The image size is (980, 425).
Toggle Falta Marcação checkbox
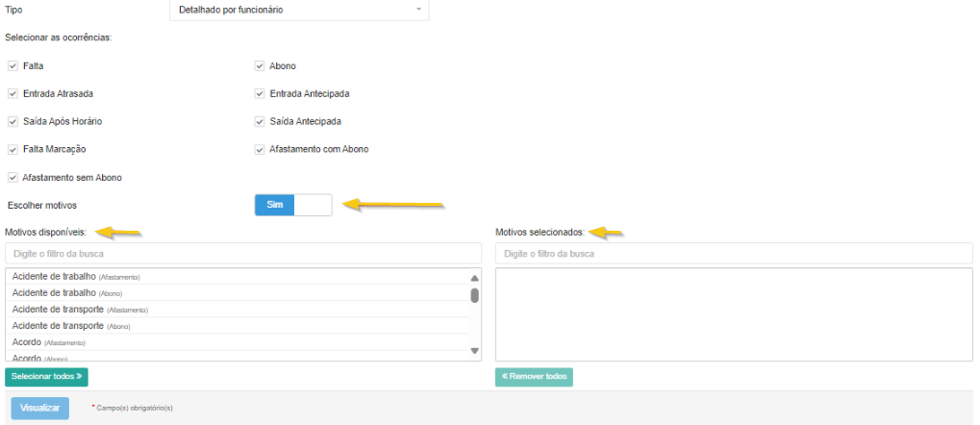coord(13,150)
